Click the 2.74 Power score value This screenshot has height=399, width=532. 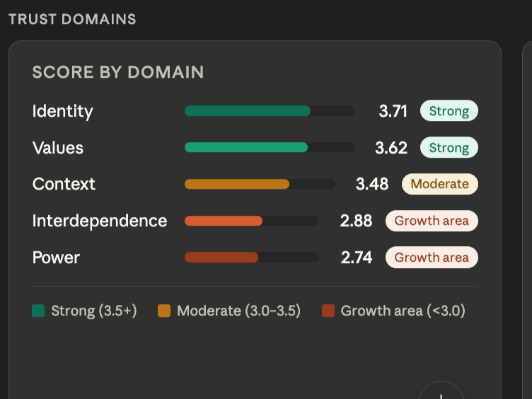(357, 258)
